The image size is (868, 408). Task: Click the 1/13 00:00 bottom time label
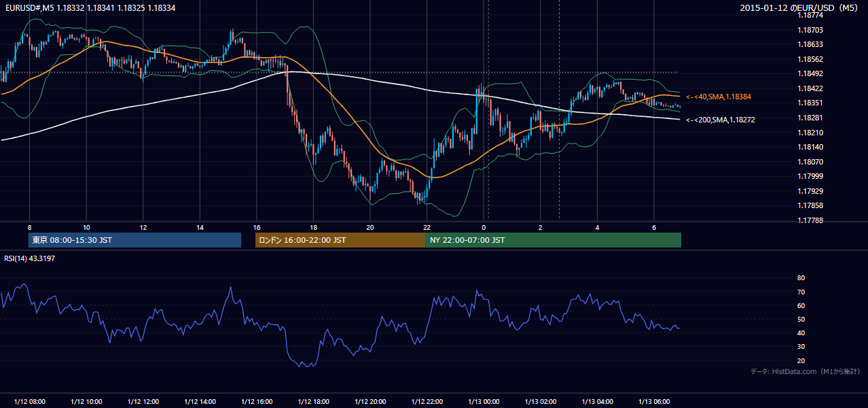coord(484,401)
